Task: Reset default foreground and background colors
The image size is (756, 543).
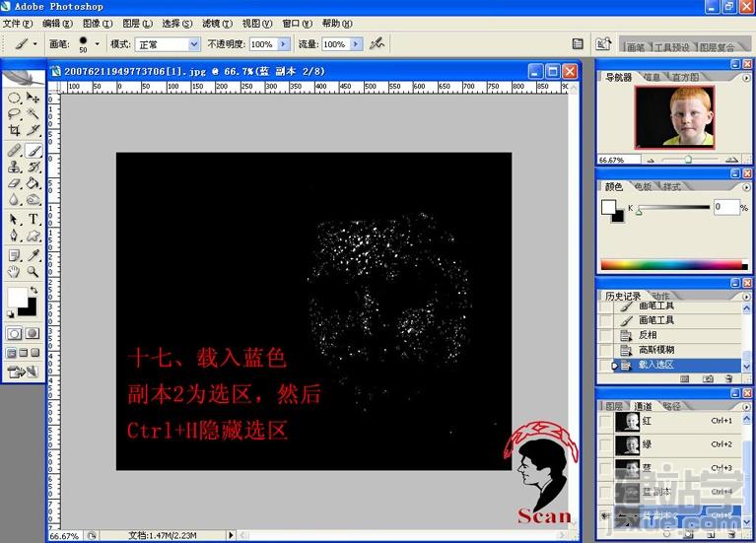Action: [x=11, y=314]
